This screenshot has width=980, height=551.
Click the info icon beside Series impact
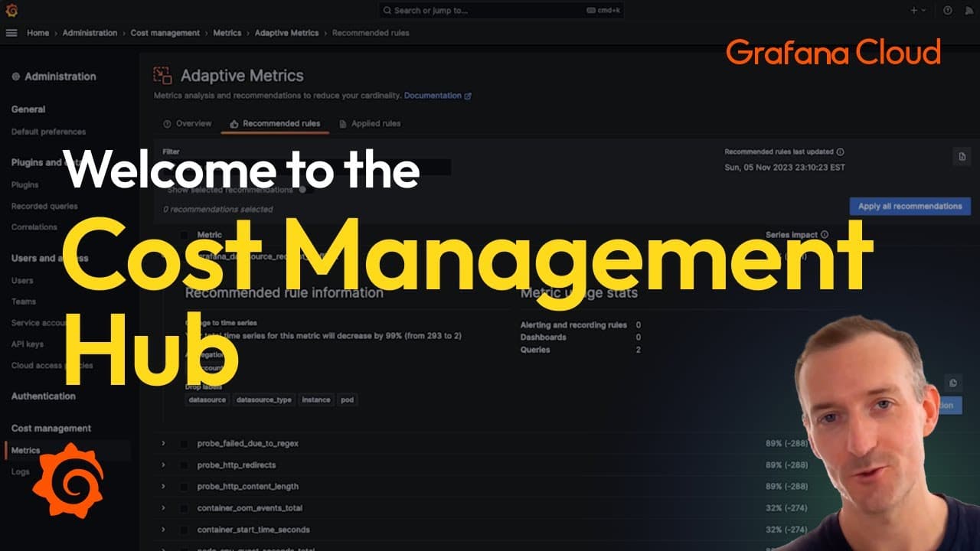pyautogui.click(x=825, y=235)
